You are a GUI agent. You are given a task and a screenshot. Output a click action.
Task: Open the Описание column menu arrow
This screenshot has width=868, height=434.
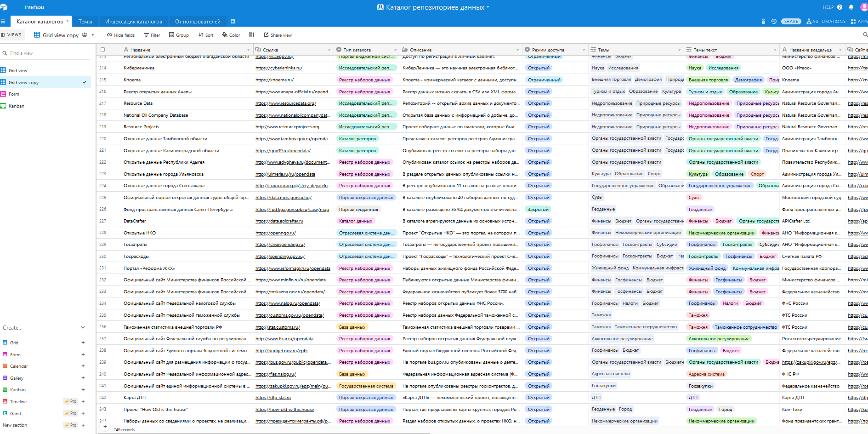pyautogui.click(x=518, y=50)
